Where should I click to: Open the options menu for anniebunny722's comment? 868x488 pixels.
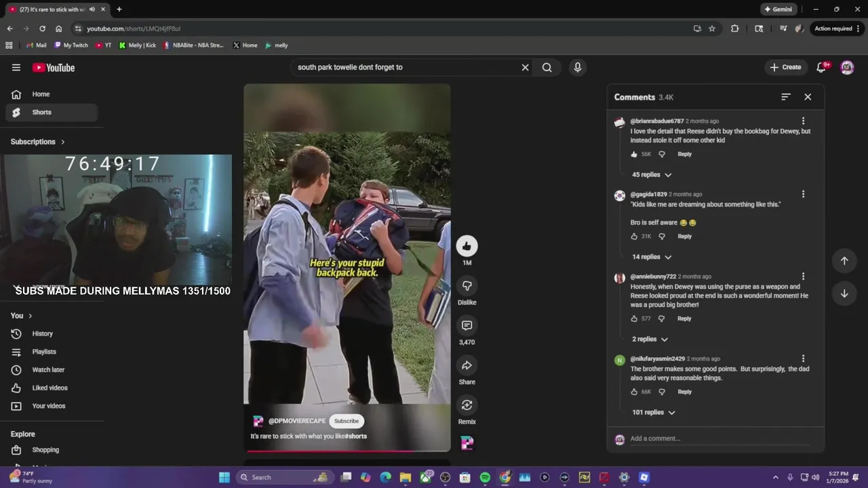pos(803,277)
